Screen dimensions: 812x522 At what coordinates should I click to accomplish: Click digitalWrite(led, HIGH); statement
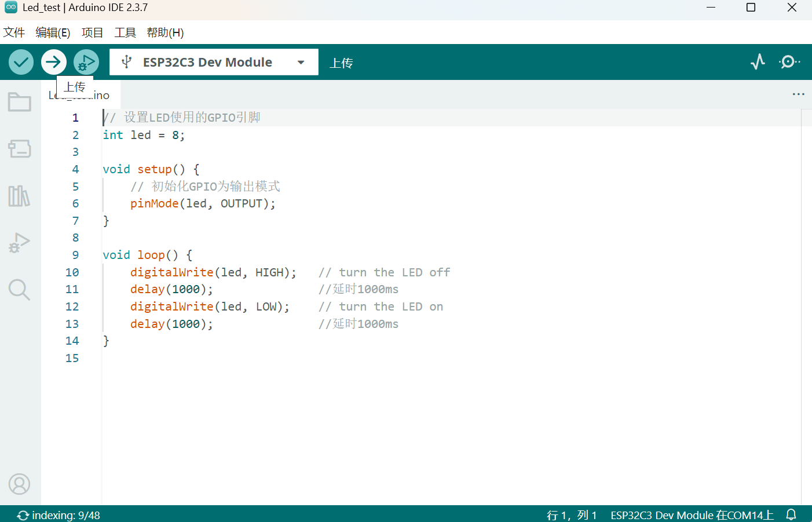click(213, 272)
